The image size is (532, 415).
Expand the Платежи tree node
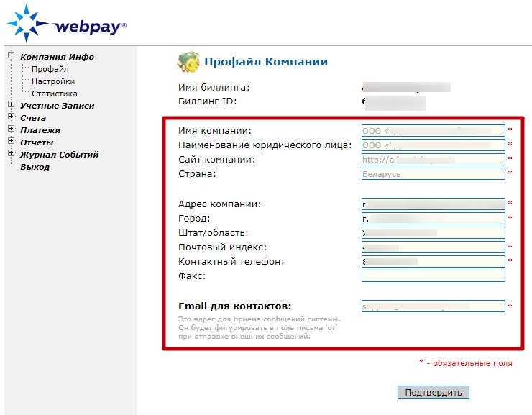pyautogui.click(x=12, y=128)
